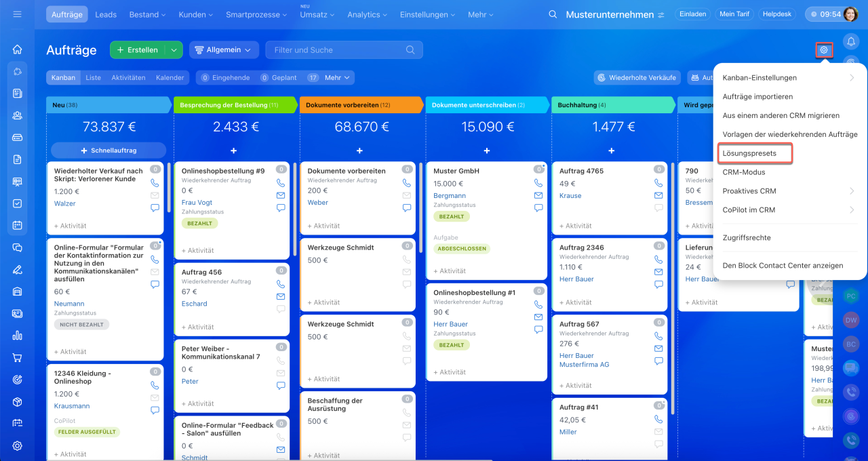
Task: Click Wiederholte Verkäufe button
Action: tap(637, 78)
